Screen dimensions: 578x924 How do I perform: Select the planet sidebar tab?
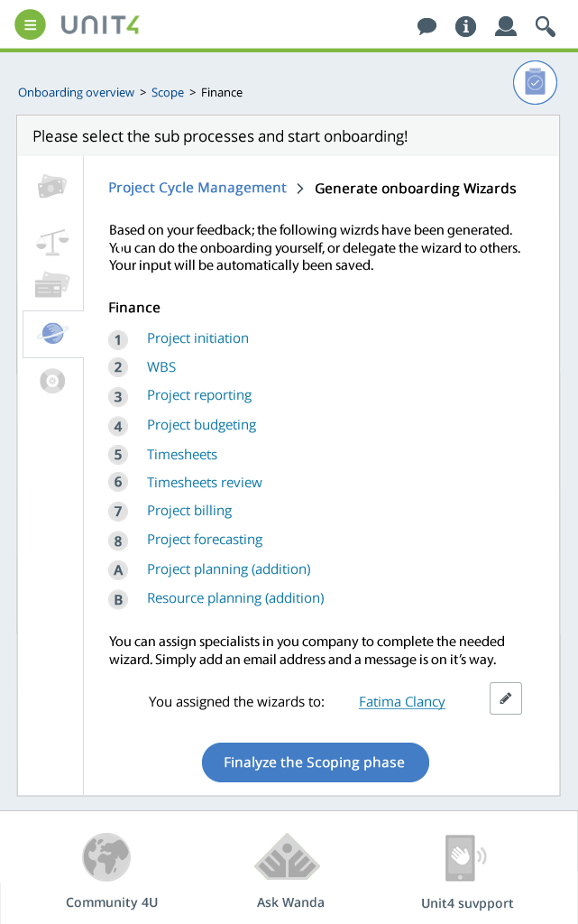pyautogui.click(x=53, y=334)
